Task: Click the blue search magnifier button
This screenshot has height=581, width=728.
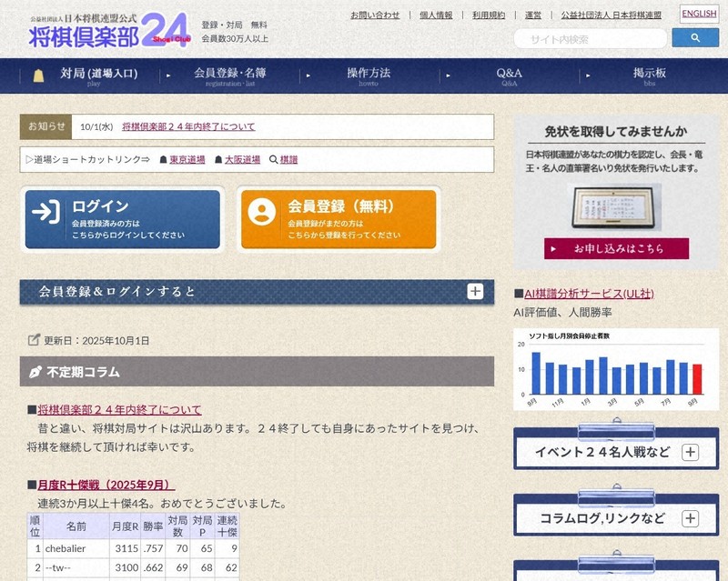Action: click(695, 38)
